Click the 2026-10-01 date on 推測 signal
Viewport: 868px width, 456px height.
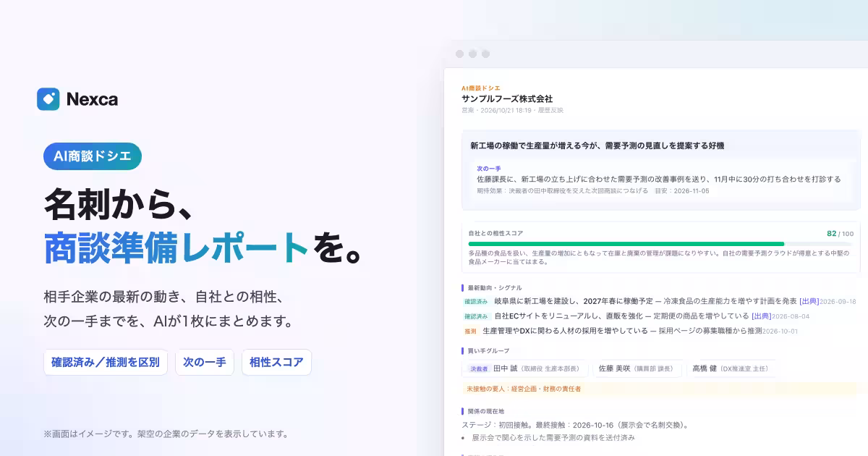(780, 331)
